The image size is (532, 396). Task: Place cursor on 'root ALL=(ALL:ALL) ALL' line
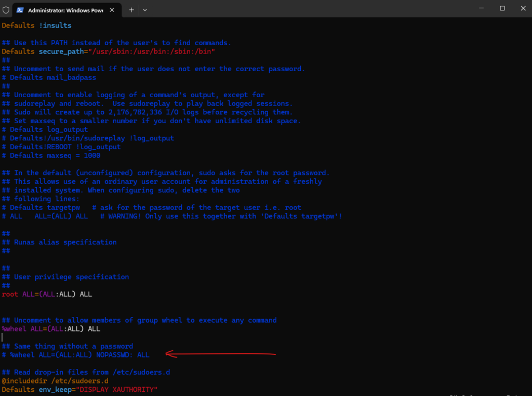click(x=47, y=294)
